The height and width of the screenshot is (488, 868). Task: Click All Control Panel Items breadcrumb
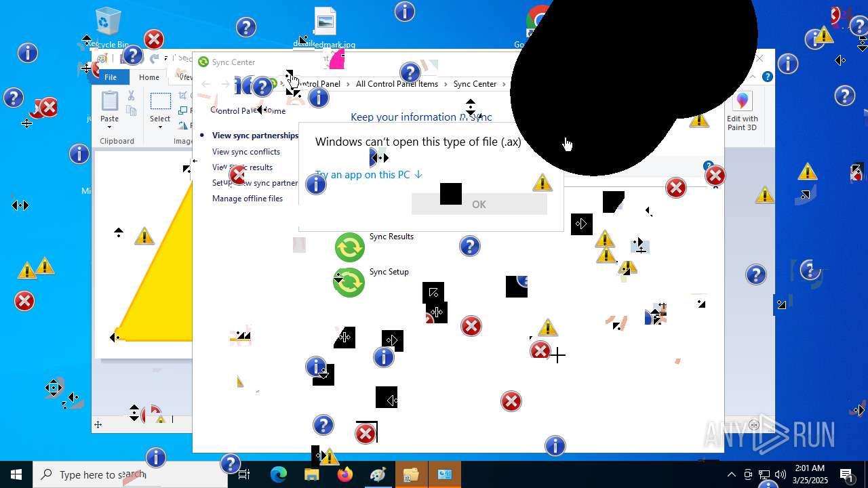(397, 84)
